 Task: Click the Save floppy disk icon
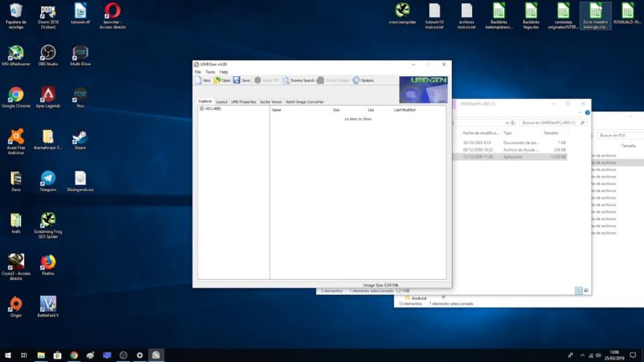point(237,80)
